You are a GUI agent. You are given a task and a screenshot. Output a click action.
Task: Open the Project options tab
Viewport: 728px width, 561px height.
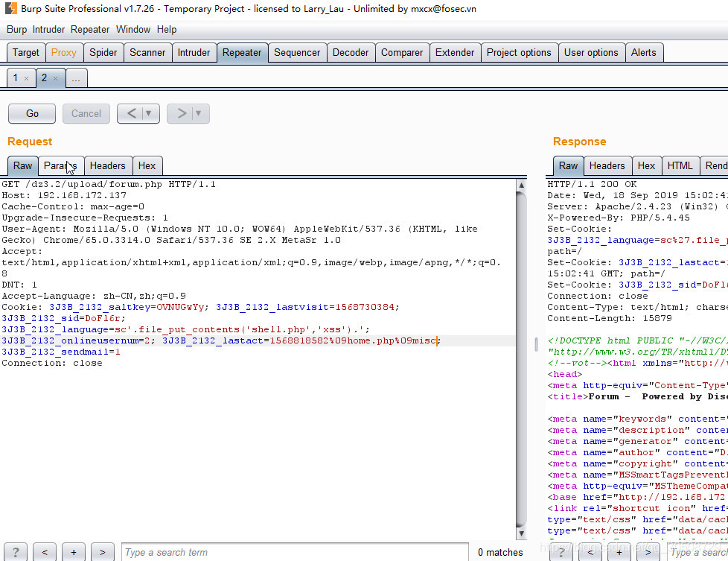519,52
